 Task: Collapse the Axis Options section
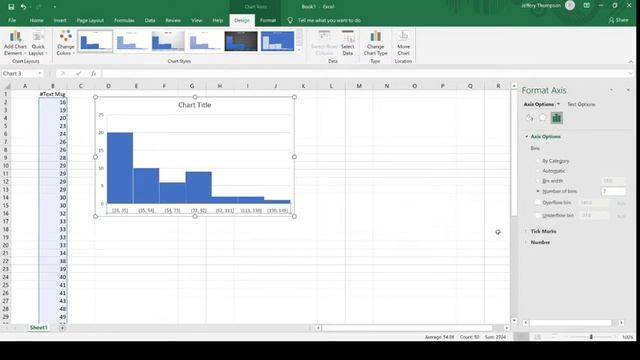[x=527, y=136]
